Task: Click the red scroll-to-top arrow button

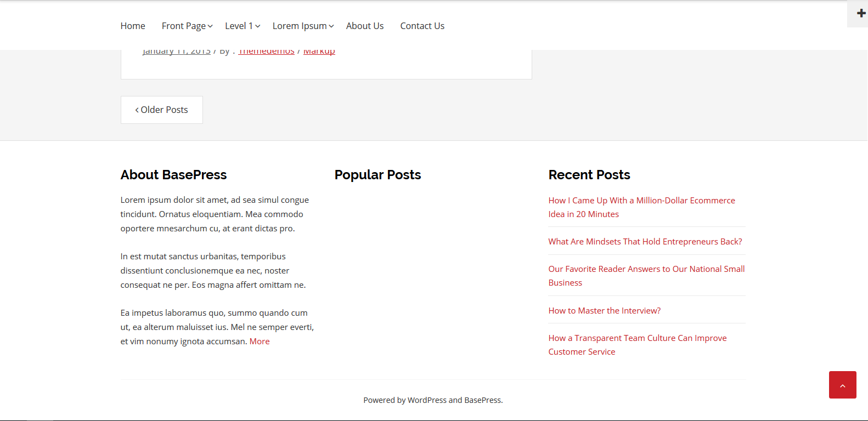Action: pyautogui.click(x=842, y=385)
